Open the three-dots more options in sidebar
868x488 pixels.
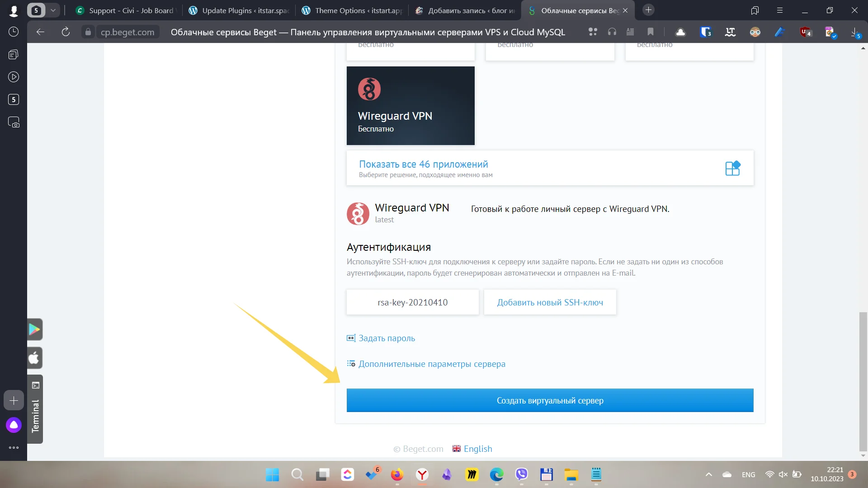pos(14,447)
